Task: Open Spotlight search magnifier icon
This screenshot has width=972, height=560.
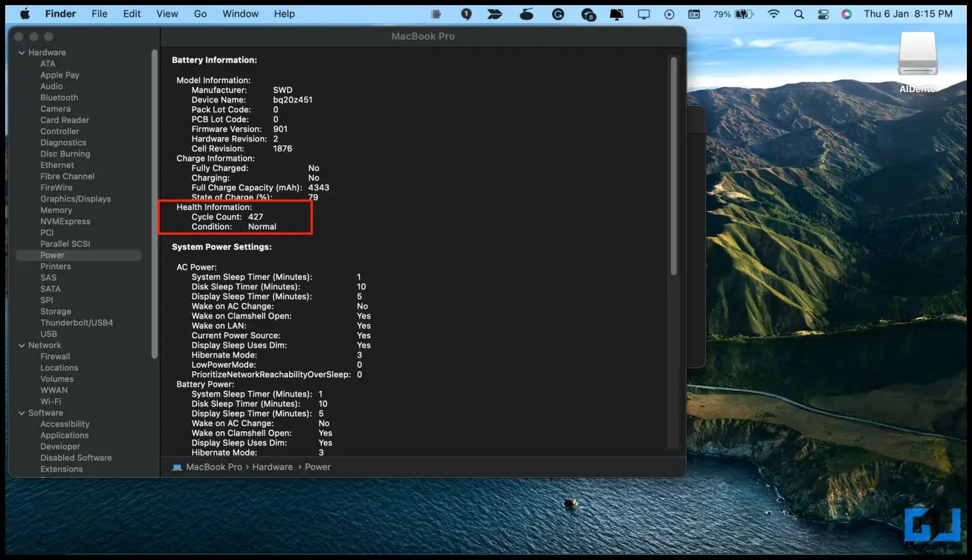Action: click(x=799, y=13)
